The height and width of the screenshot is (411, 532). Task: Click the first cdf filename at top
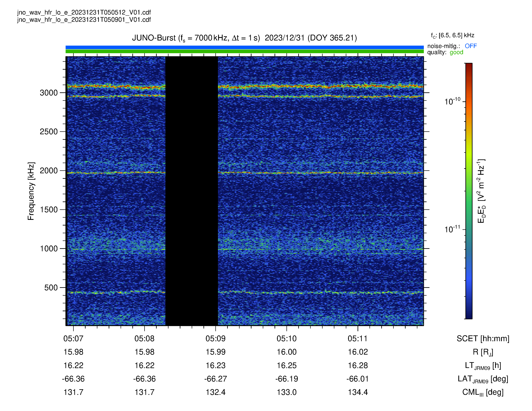tap(84, 12)
